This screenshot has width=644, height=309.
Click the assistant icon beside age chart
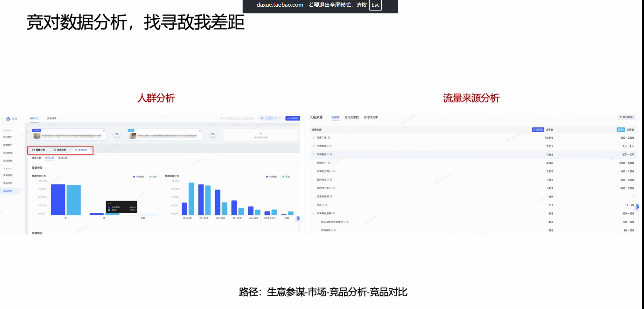[298, 219]
